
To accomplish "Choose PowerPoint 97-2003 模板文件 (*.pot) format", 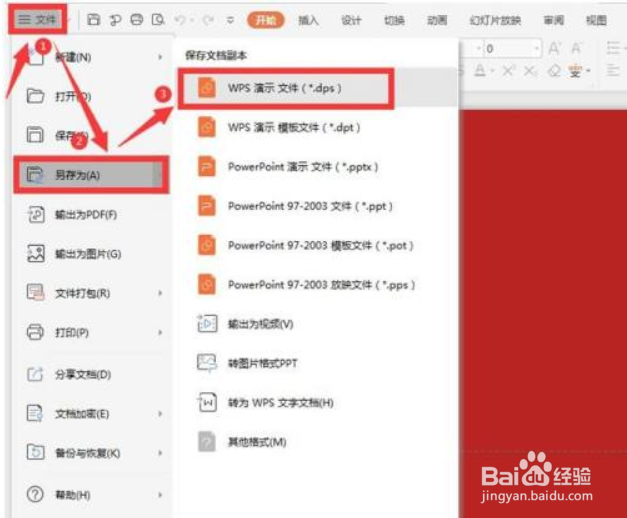I will coord(317,246).
